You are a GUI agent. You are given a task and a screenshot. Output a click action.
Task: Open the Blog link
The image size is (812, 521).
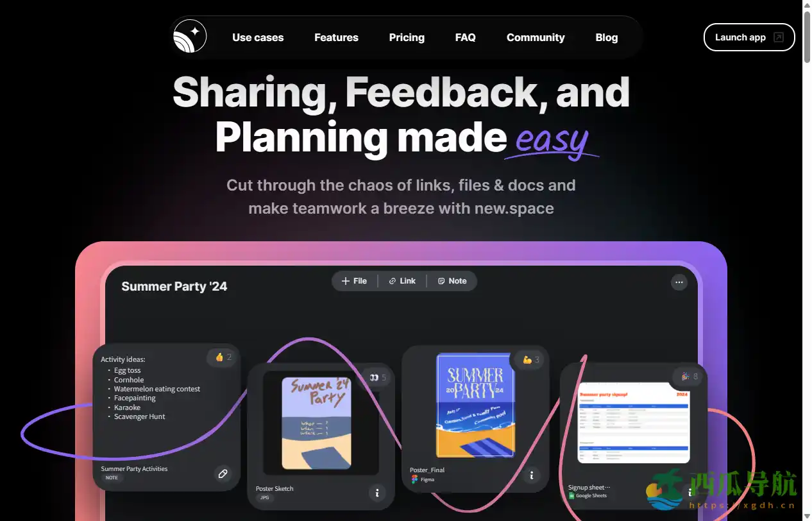606,37
